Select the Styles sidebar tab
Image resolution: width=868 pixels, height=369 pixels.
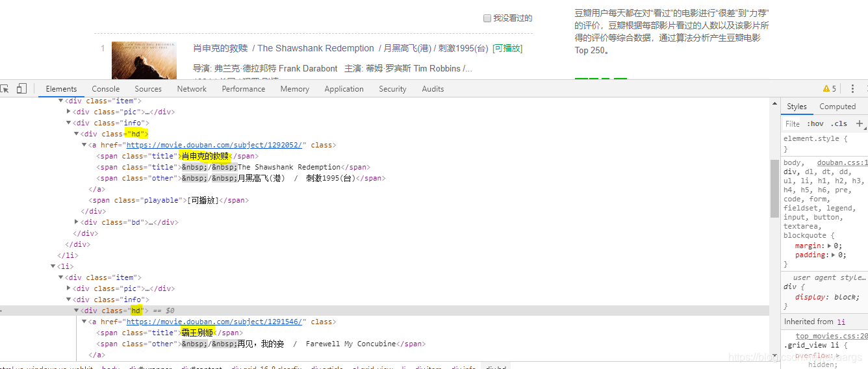click(x=797, y=107)
